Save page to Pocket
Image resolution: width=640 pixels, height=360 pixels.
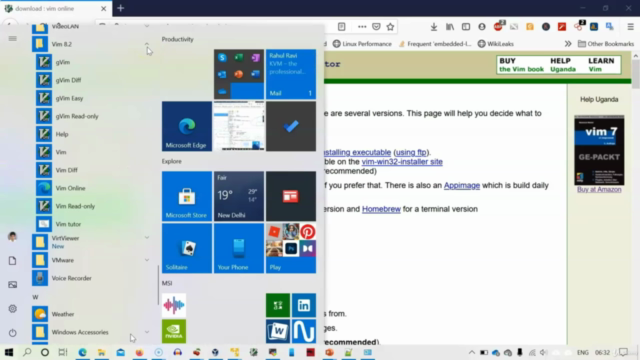[376, 27]
